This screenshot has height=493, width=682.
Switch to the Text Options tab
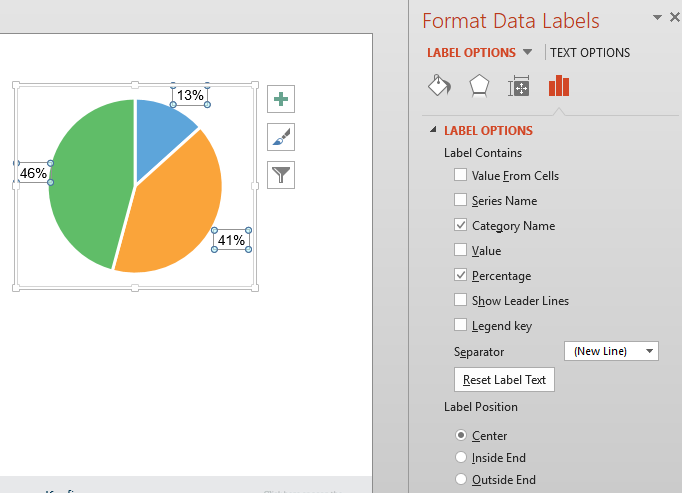tap(590, 53)
